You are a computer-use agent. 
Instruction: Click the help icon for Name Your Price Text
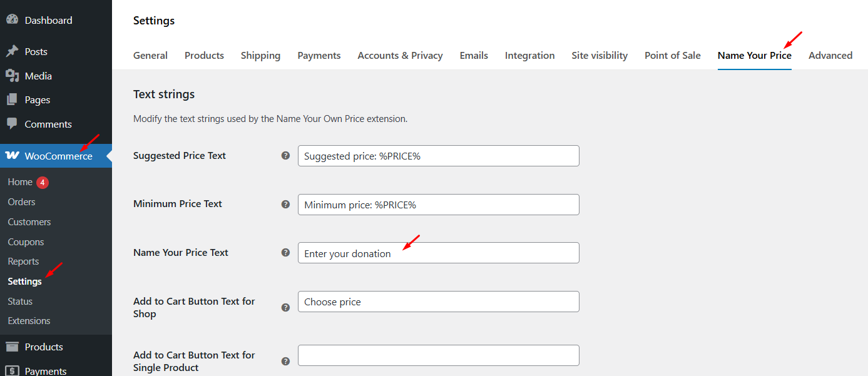[285, 252]
